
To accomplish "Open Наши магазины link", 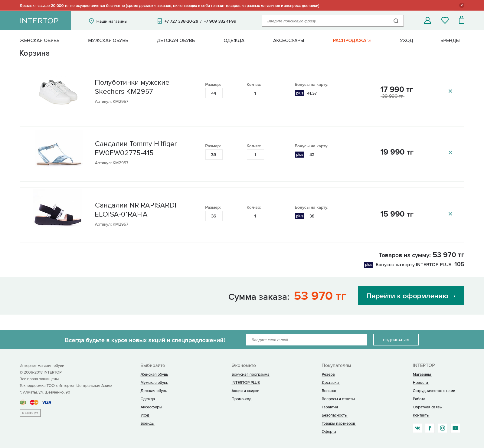I will [112, 21].
